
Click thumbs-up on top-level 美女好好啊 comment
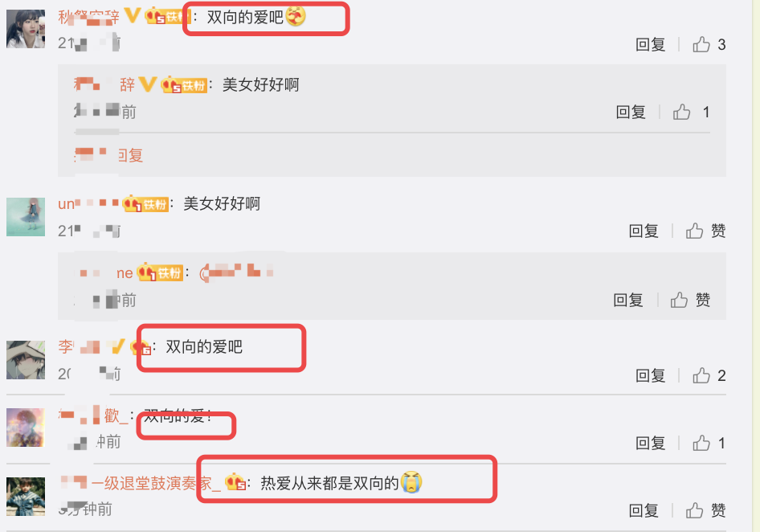[x=694, y=231]
